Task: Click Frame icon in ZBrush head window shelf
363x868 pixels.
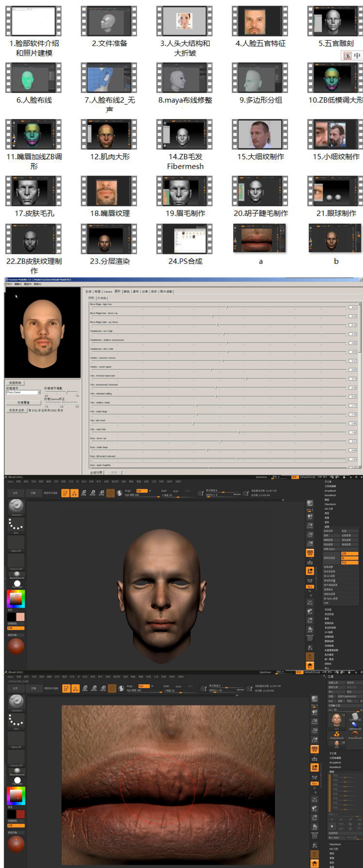Action: pos(310,602)
